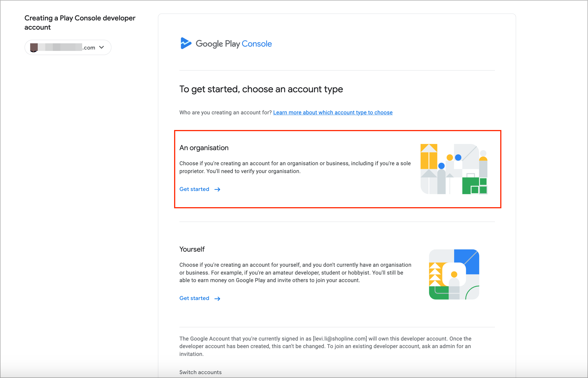Click the Yourself Get started arrow icon
The image size is (588, 378).
coord(217,299)
